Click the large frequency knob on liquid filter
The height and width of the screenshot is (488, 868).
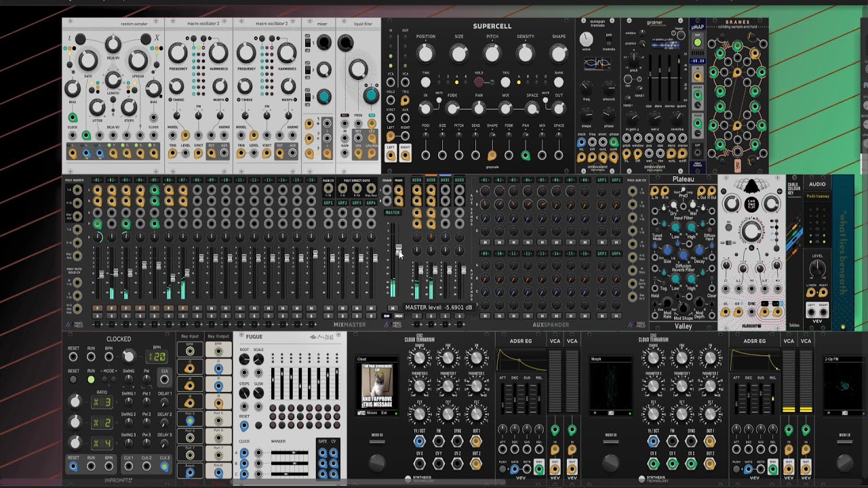(358, 69)
